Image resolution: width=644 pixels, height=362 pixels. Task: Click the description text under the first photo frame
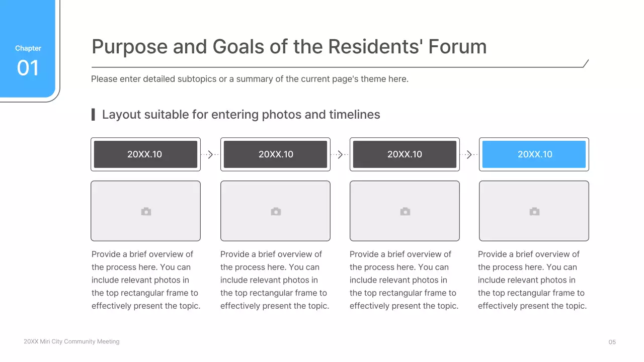[145, 280]
